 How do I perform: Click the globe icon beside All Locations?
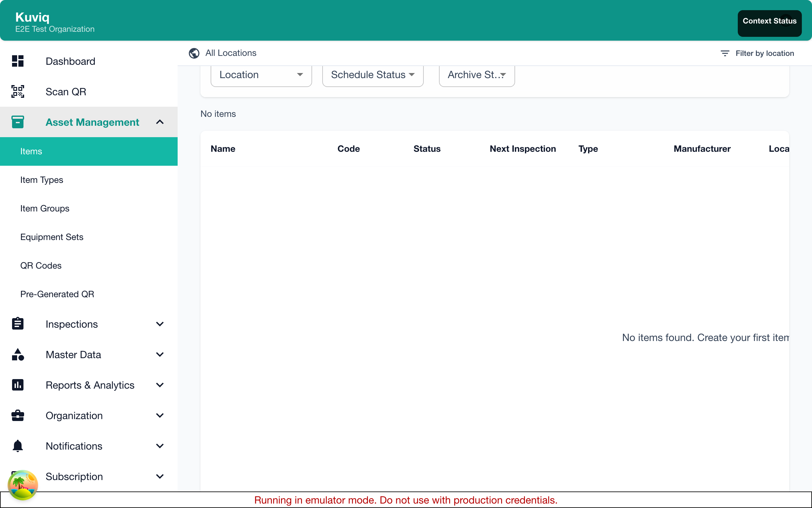194,53
